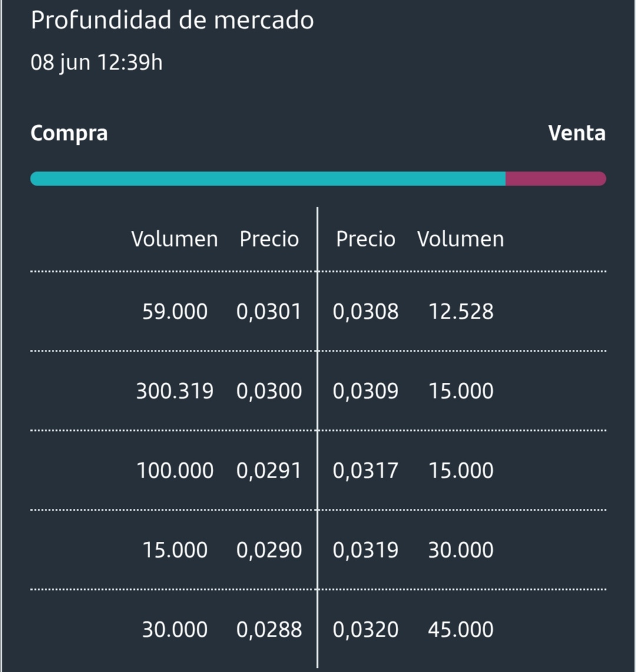Click the sell-side Precio column header
The image size is (636, 672).
point(366,239)
